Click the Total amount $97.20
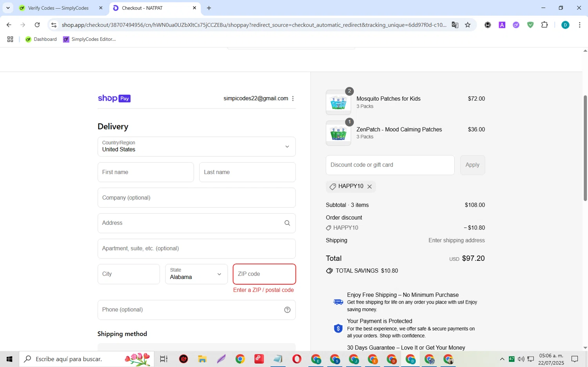This screenshot has width=588, height=367. 473,259
